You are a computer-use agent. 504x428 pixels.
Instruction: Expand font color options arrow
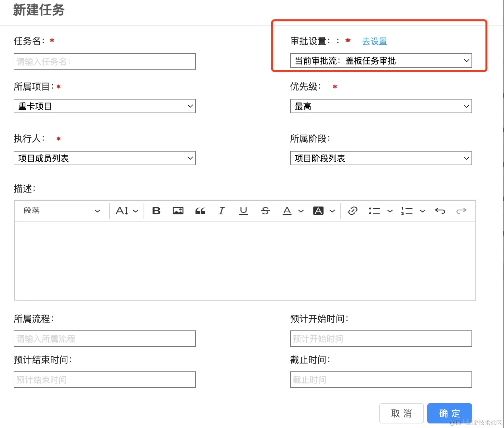pyautogui.click(x=301, y=211)
